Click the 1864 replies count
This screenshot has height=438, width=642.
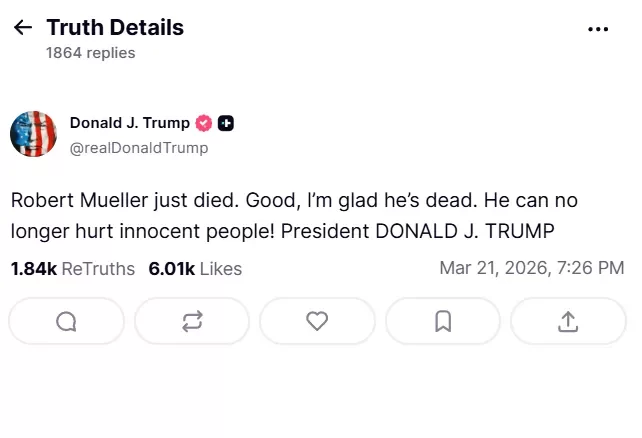[90, 53]
